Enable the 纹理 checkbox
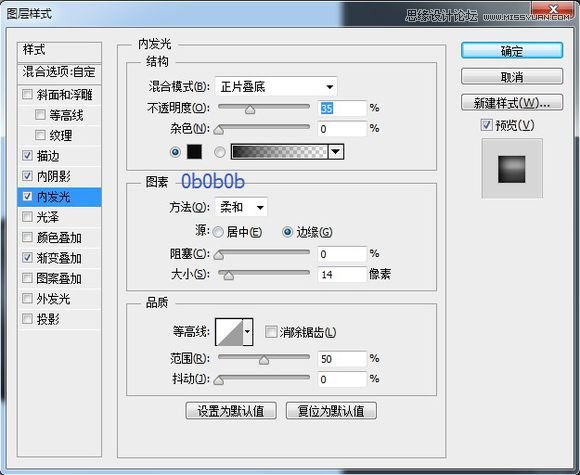Screen dimensions: 580x475 click(40, 135)
